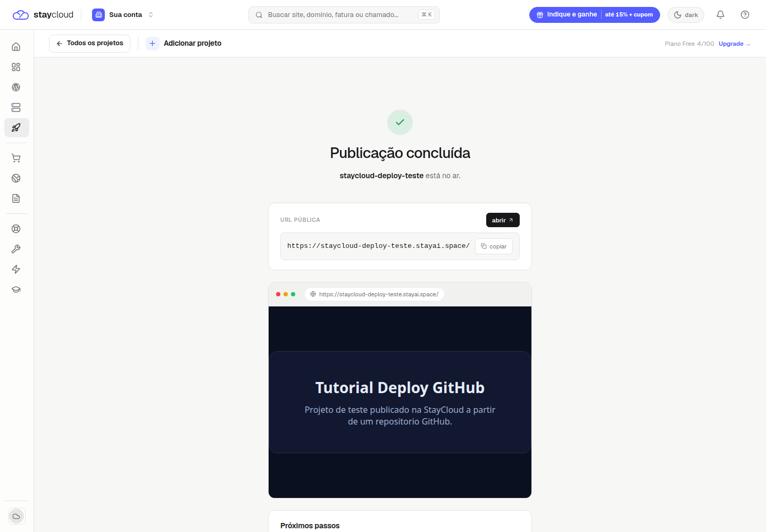This screenshot has width=766, height=532.
Task: Open the servers icon in sidebar
Action: 16,107
